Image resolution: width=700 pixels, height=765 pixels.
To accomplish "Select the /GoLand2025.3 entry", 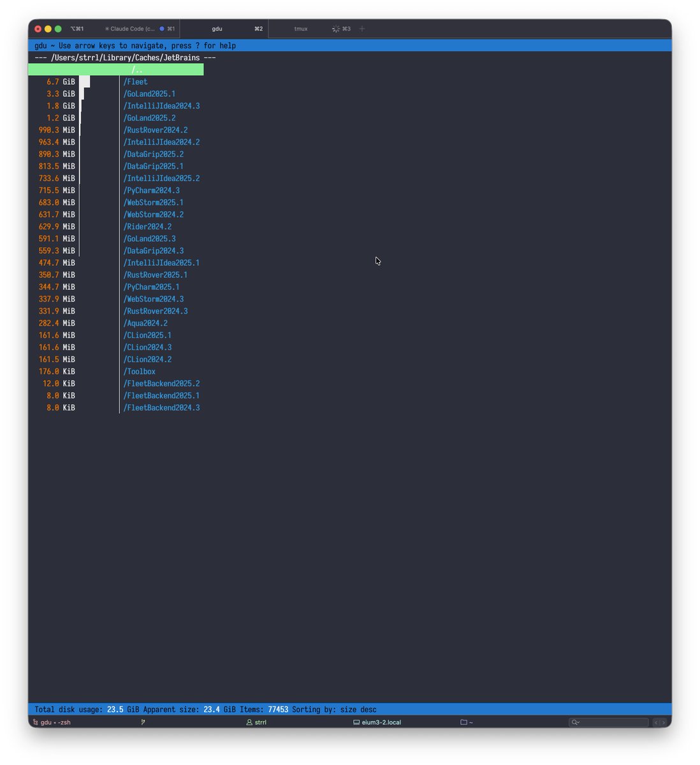I will [x=149, y=239].
